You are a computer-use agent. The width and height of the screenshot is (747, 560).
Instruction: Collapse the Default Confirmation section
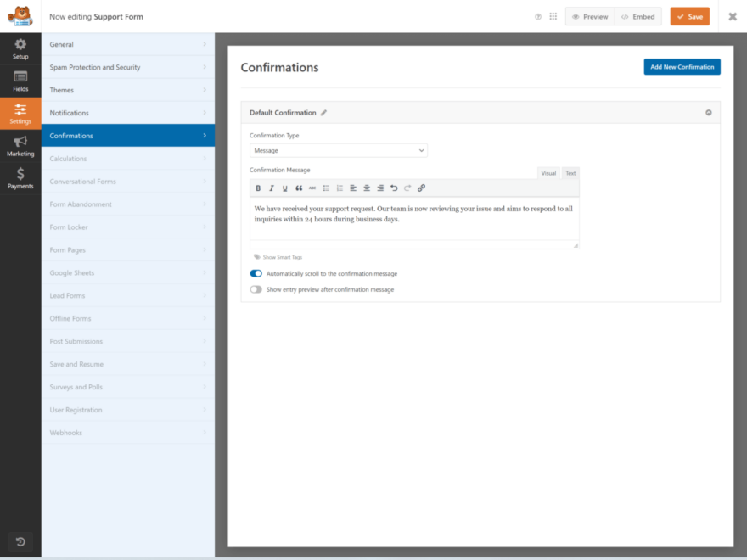pos(709,112)
